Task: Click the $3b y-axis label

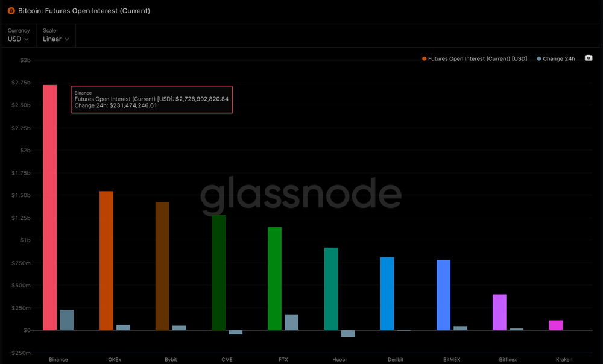Action: click(25, 60)
